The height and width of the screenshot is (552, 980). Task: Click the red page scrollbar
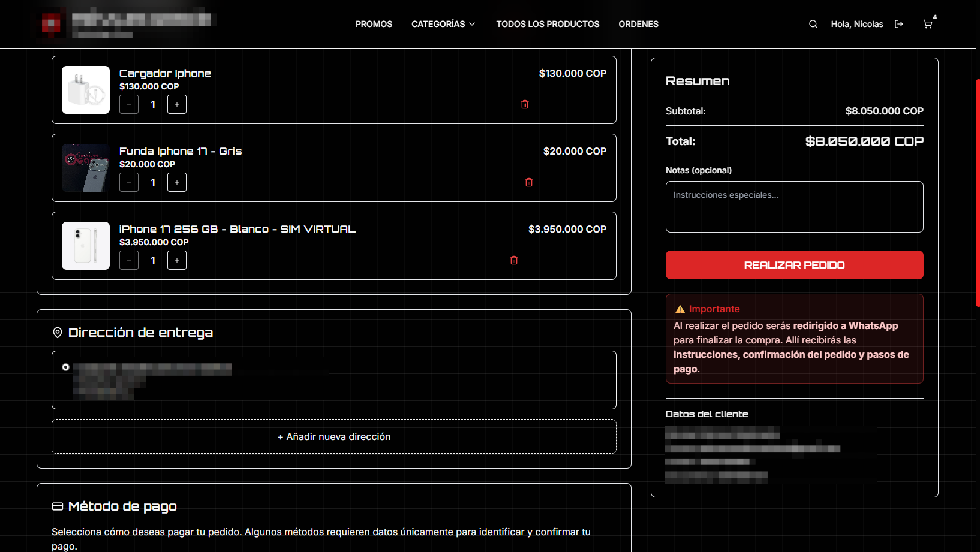click(978, 192)
